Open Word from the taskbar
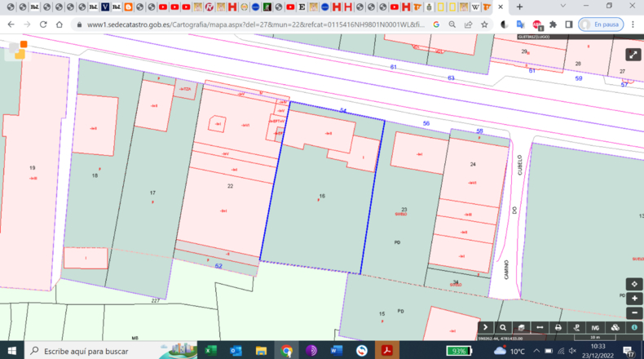 [336, 351]
